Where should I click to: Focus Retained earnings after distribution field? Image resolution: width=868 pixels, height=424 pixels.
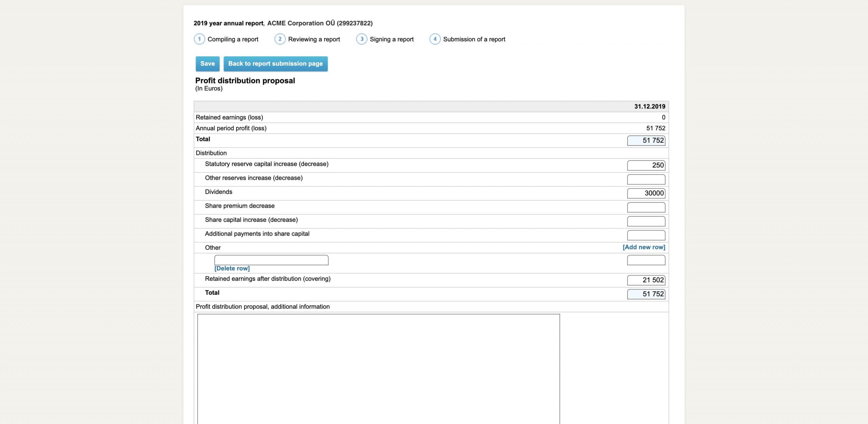tap(646, 280)
